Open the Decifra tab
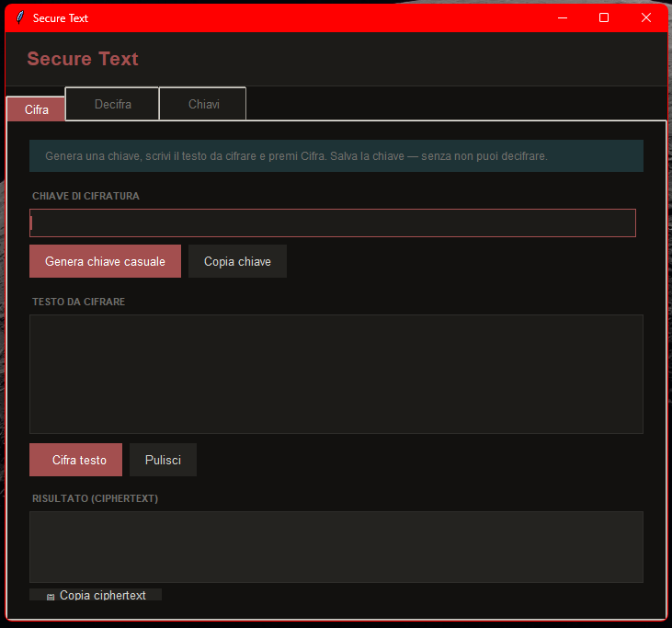Viewport: 672px width, 628px height. tap(112, 104)
